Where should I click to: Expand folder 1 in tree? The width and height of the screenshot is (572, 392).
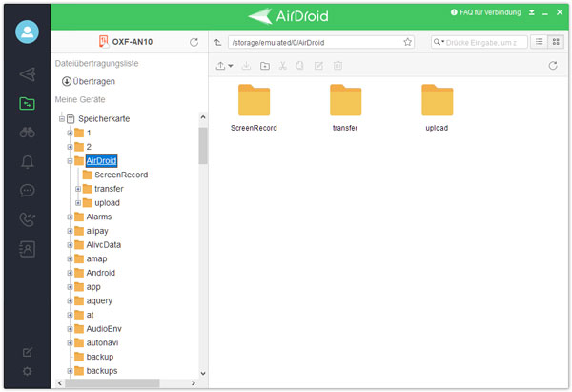tap(70, 133)
